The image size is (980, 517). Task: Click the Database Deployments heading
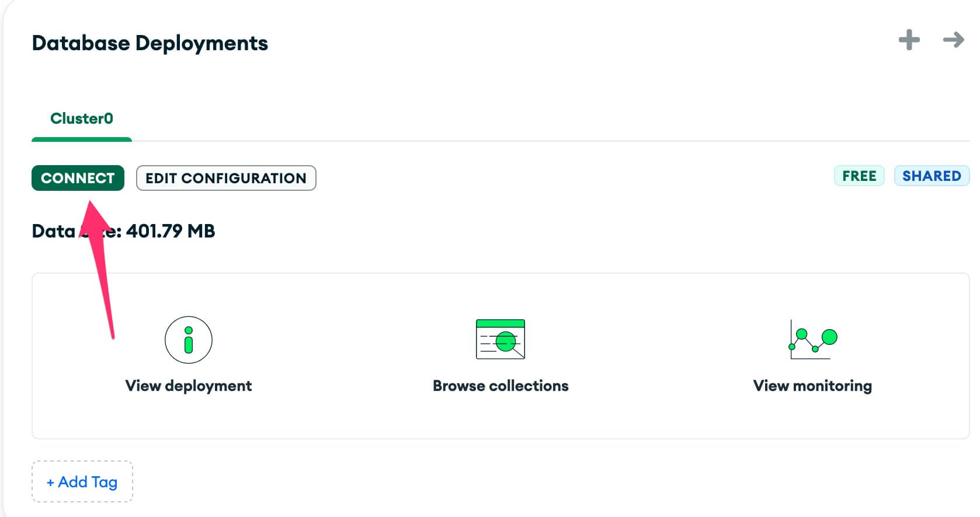pos(150,43)
